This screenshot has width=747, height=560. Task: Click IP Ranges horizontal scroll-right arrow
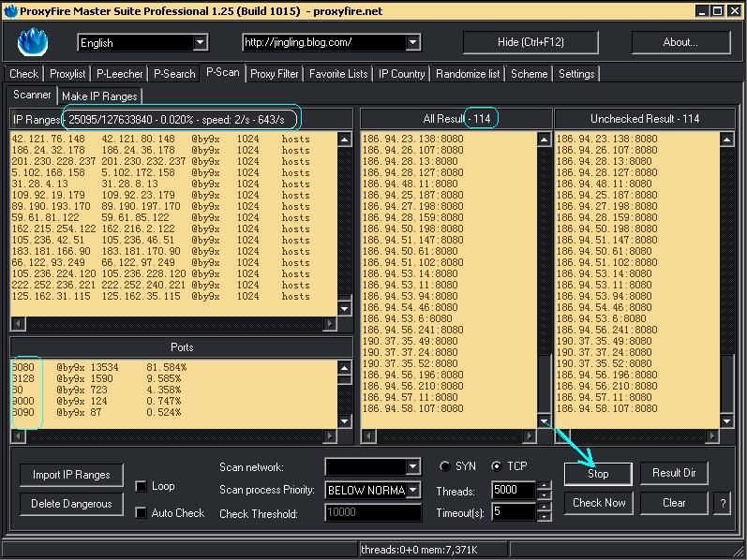tap(330, 324)
